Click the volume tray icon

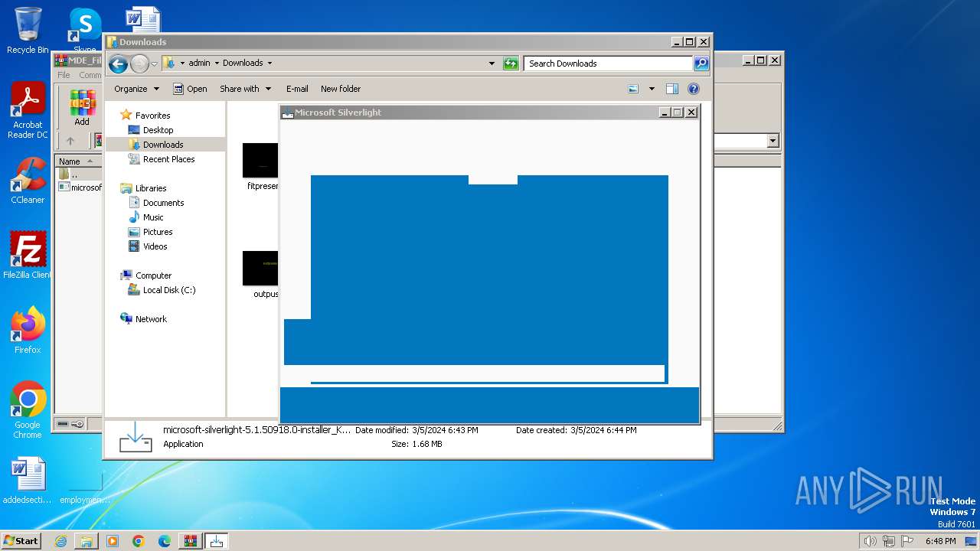click(x=870, y=541)
